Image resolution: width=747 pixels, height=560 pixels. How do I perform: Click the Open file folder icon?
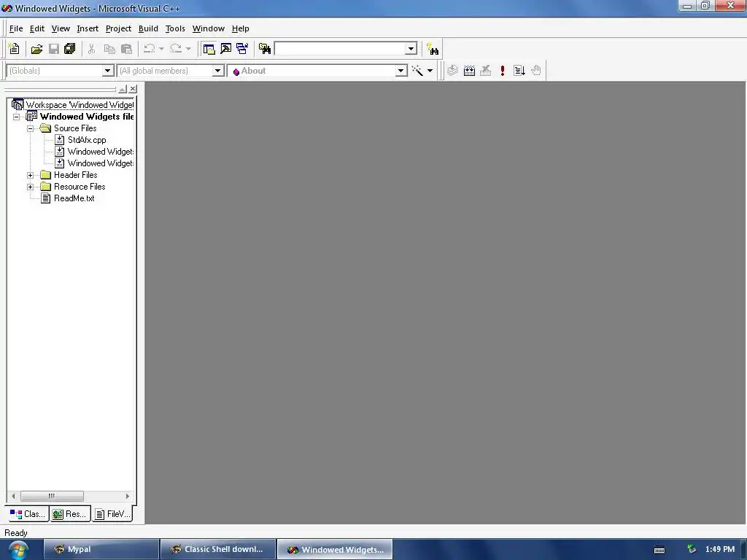(36, 49)
